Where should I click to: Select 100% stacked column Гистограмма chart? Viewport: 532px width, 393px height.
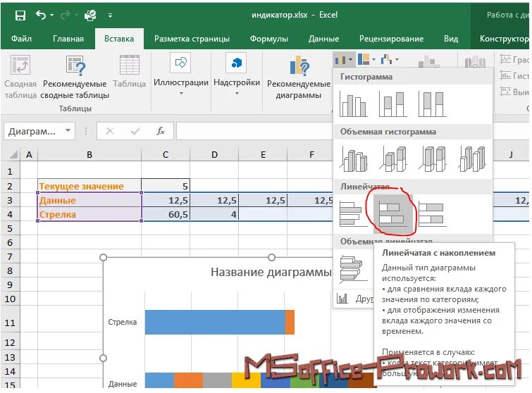point(432,105)
